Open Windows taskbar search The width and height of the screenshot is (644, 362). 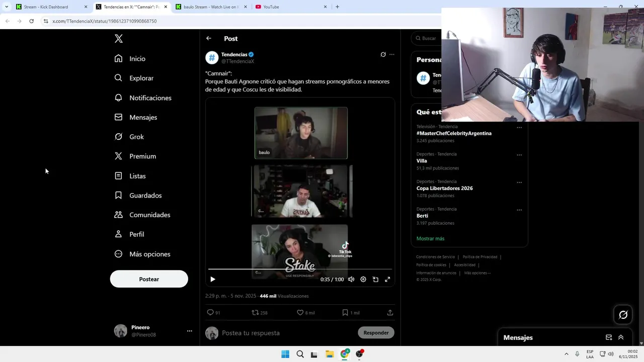(x=300, y=354)
